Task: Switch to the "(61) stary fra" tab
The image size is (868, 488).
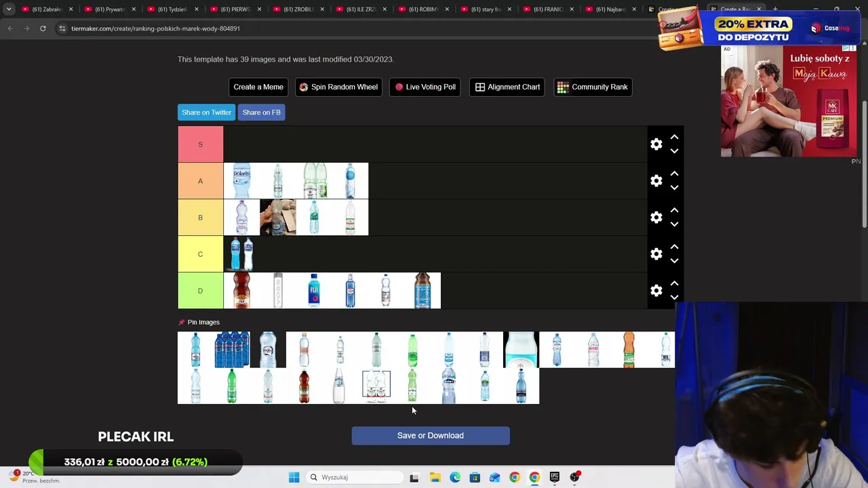Action: point(486,9)
